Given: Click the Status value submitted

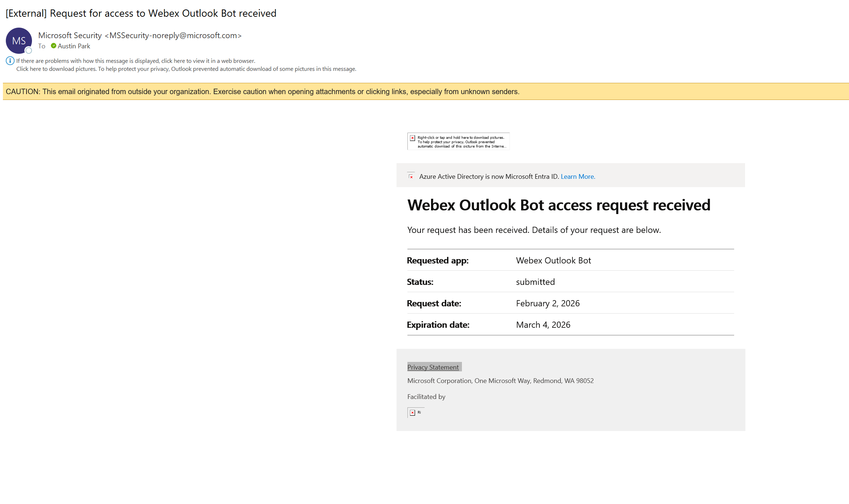Looking at the screenshot, I should [535, 282].
